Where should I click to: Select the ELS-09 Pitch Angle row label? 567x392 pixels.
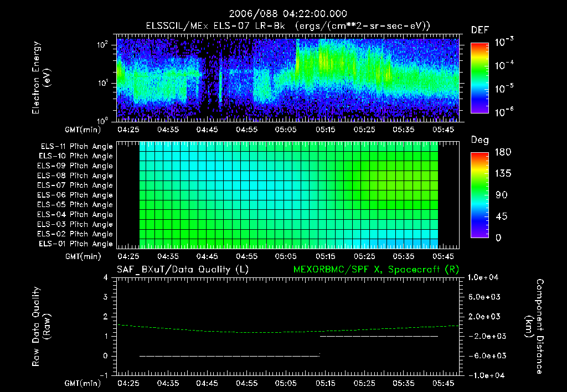click(x=75, y=166)
